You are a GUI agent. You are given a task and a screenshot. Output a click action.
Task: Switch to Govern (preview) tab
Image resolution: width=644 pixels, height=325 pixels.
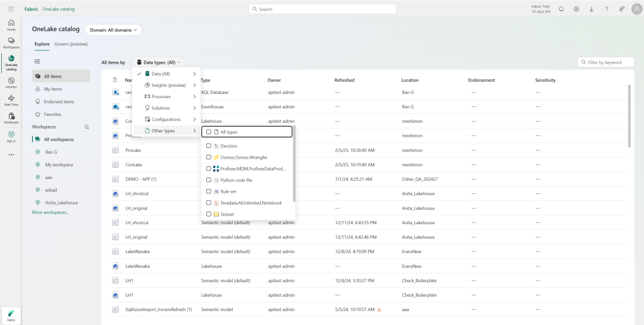coord(71,44)
